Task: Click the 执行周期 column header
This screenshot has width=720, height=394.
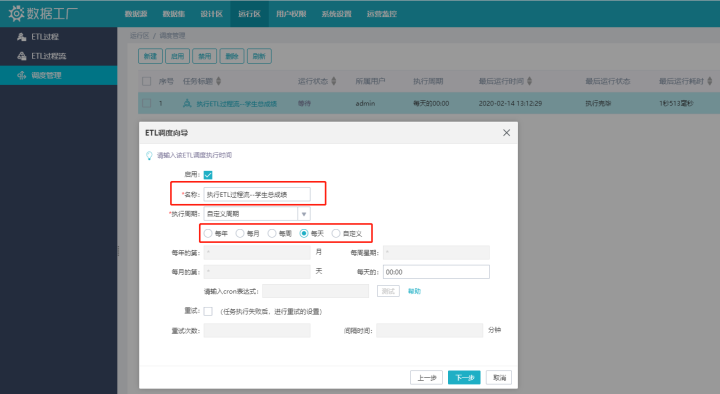Action: coord(428,81)
